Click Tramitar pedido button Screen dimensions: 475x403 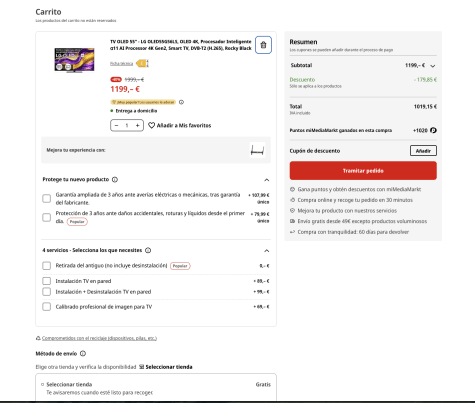click(x=363, y=171)
